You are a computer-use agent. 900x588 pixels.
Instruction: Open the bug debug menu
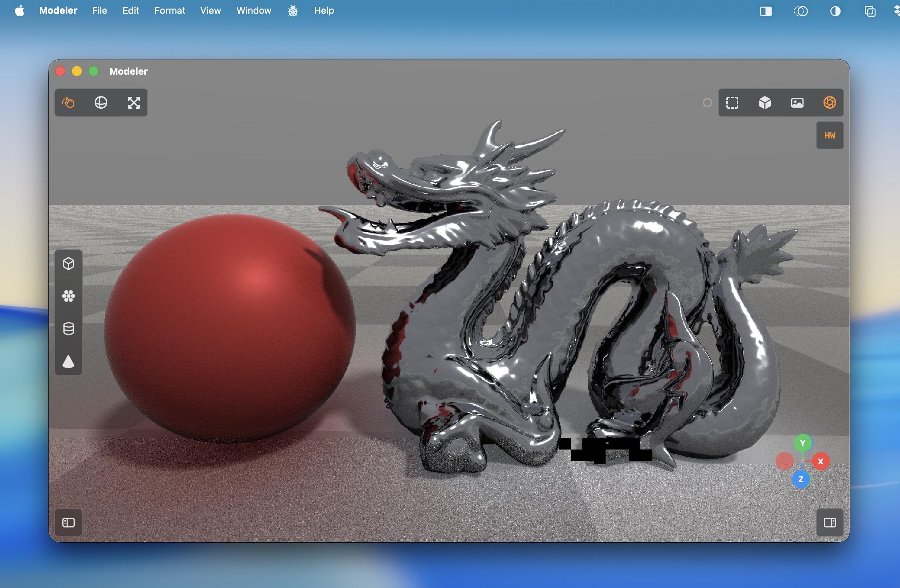293,11
